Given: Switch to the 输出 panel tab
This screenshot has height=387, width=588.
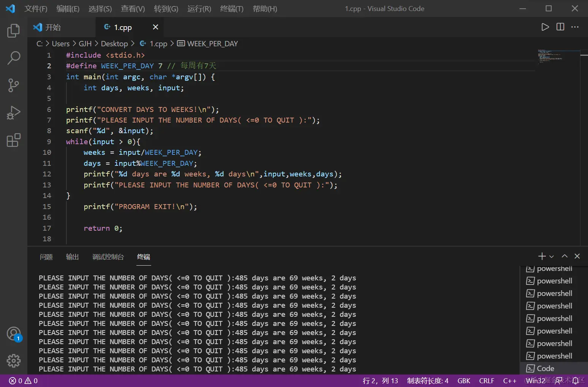Looking at the screenshot, I should point(72,257).
